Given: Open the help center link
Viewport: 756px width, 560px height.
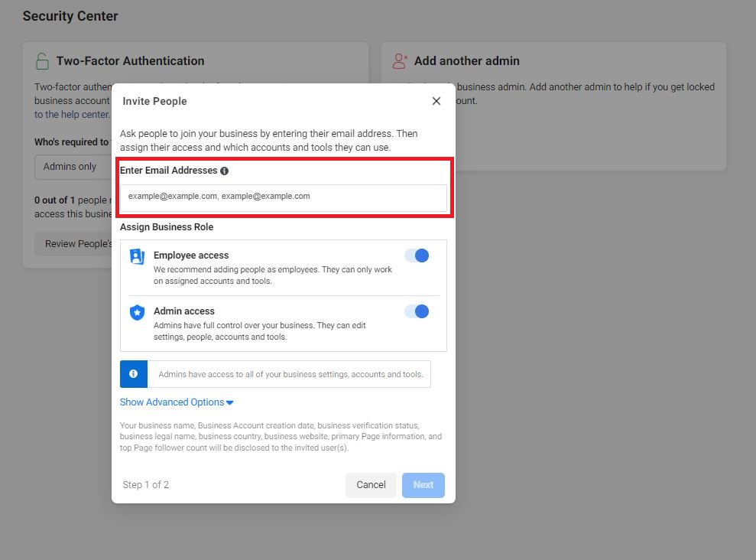Looking at the screenshot, I should point(72,115).
